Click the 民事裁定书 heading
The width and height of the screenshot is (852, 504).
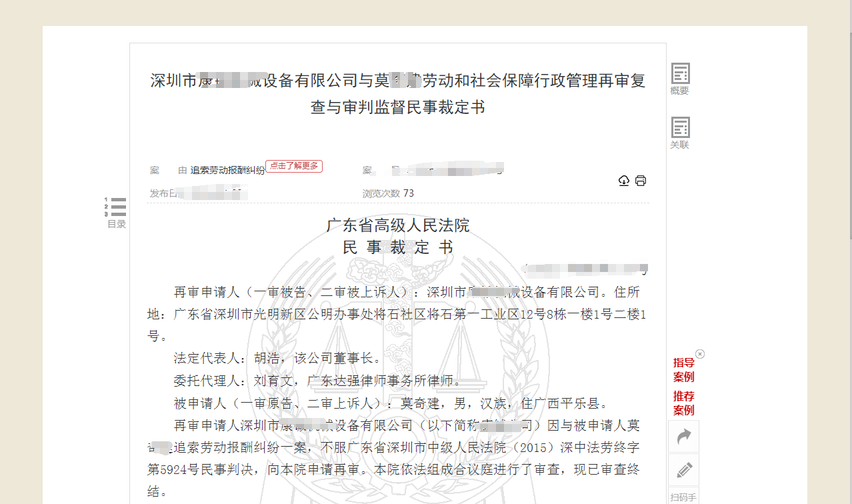pos(398,248)
